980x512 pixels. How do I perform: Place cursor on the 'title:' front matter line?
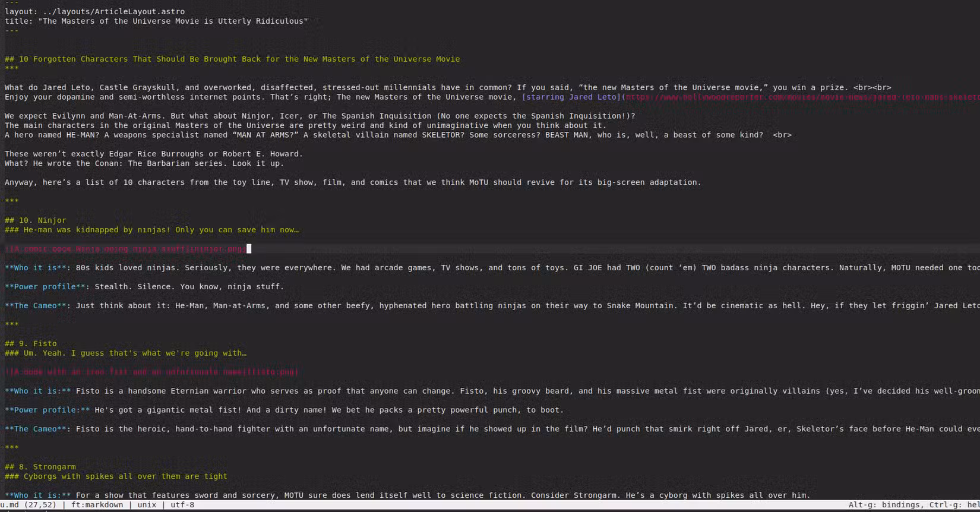(x=157, y=21)
